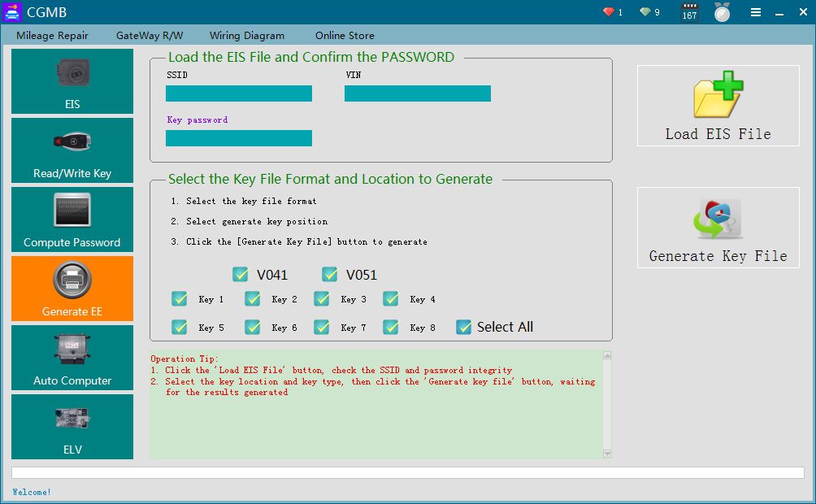Open the hamburger menu in title bar

click(755, 12)
